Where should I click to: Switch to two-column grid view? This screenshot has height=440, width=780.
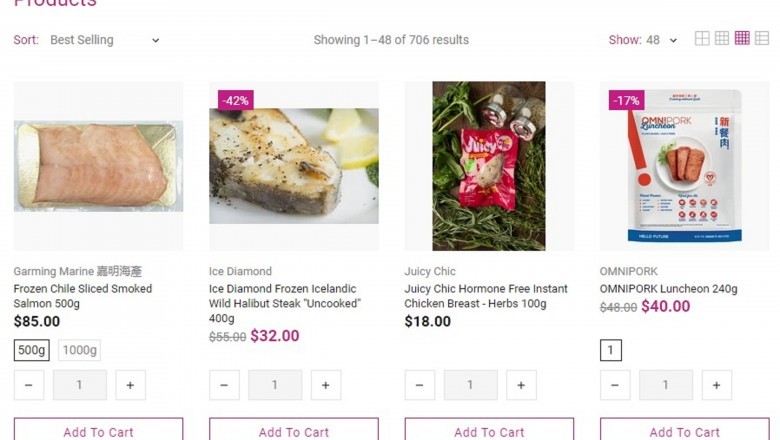(702, 39)
